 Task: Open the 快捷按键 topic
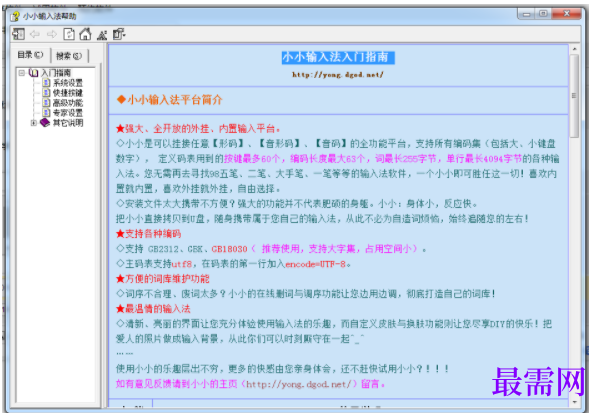68,93
